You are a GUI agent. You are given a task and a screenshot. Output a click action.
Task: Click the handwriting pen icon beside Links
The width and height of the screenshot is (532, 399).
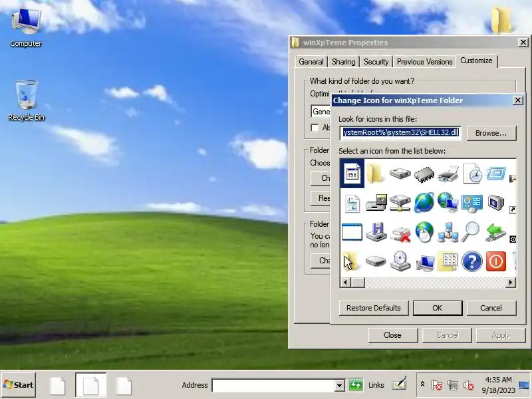(400, 384)
